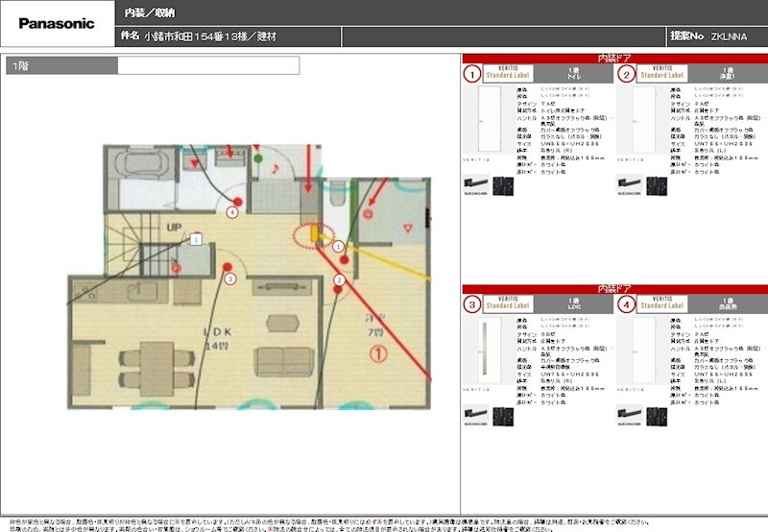
Task: Click the 1階 洗面所 header of door 4
Action: (x=728, y=303)
